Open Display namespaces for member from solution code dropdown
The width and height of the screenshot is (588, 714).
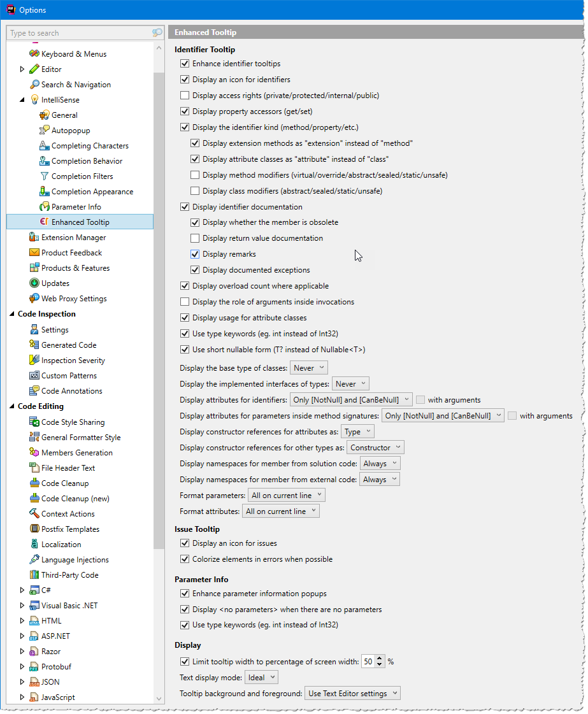380,464
